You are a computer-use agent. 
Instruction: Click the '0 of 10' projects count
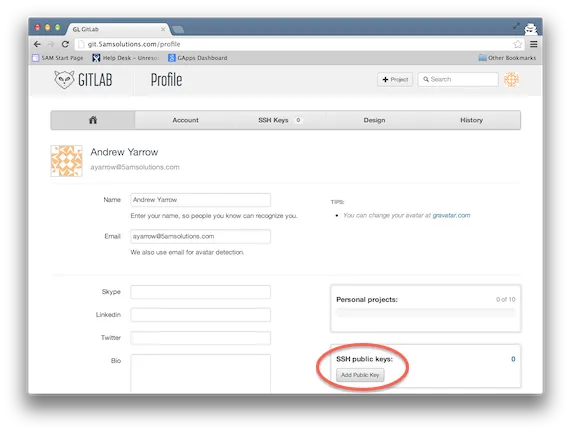click(505, 299)
